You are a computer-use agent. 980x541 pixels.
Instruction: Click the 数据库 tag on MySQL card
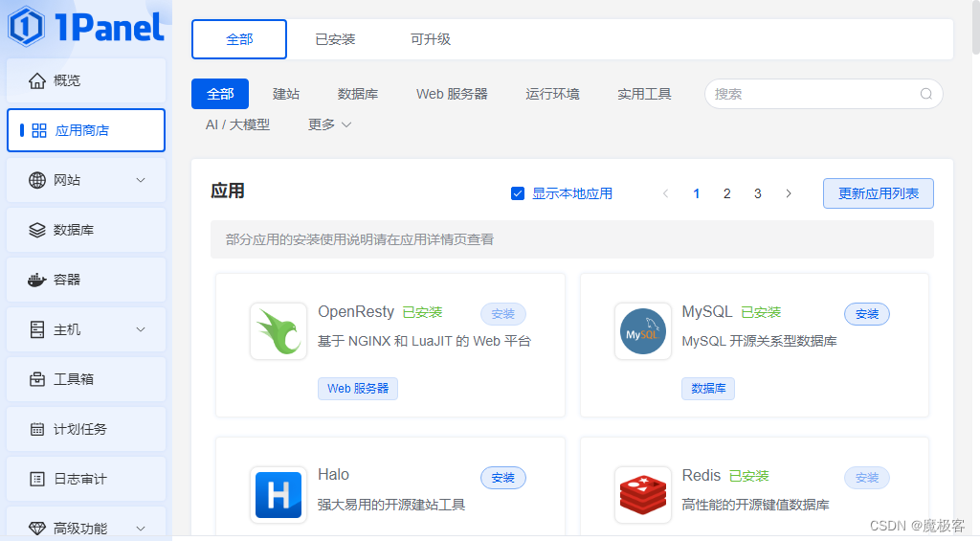(708, 389)
